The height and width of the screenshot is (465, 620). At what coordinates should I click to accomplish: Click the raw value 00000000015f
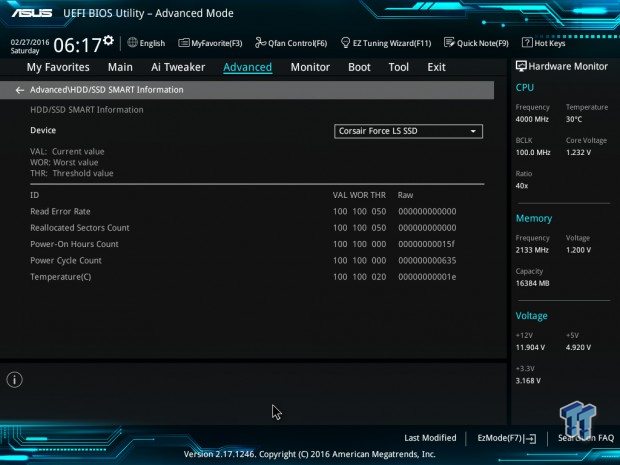[x=427, y=244]
